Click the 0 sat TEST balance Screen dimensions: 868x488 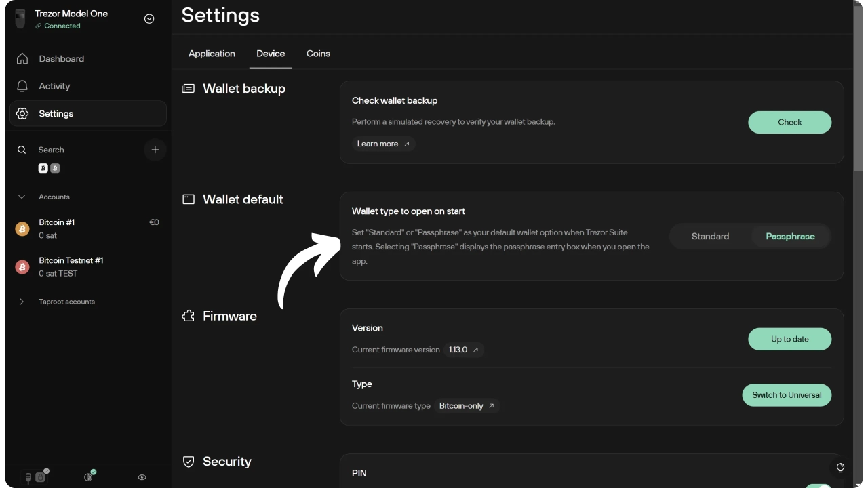(58, 274)
